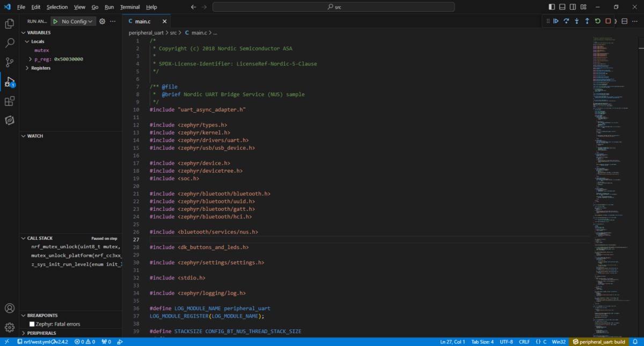Click UTF-8 encoding status item

tap(507, 342)
